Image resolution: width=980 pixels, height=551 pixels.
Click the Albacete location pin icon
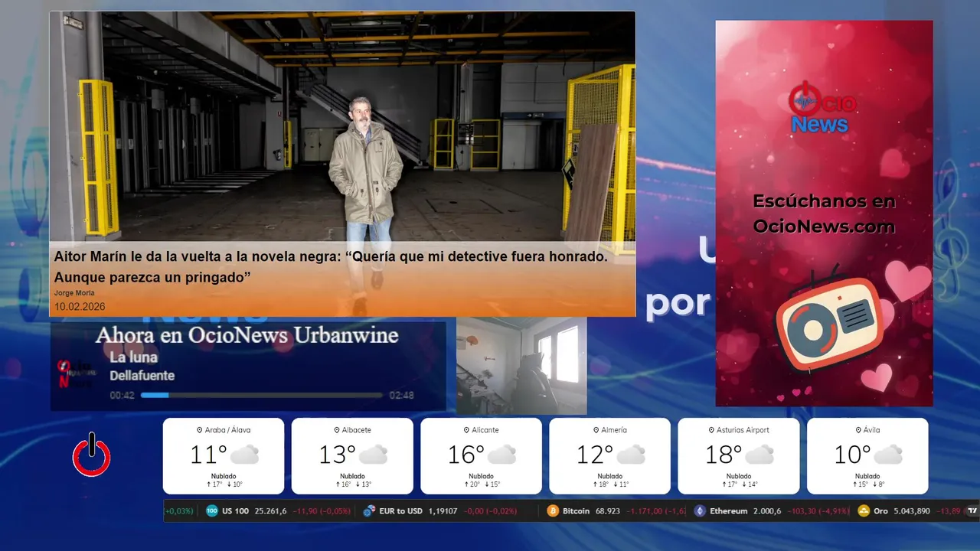coord(337,430)
